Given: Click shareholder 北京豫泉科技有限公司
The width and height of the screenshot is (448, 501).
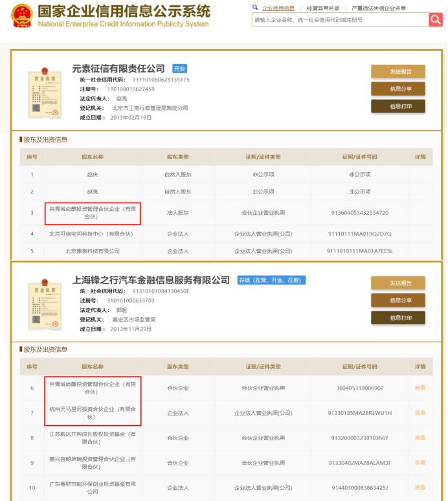Looking at the screenshot, I should click(93, 251).
